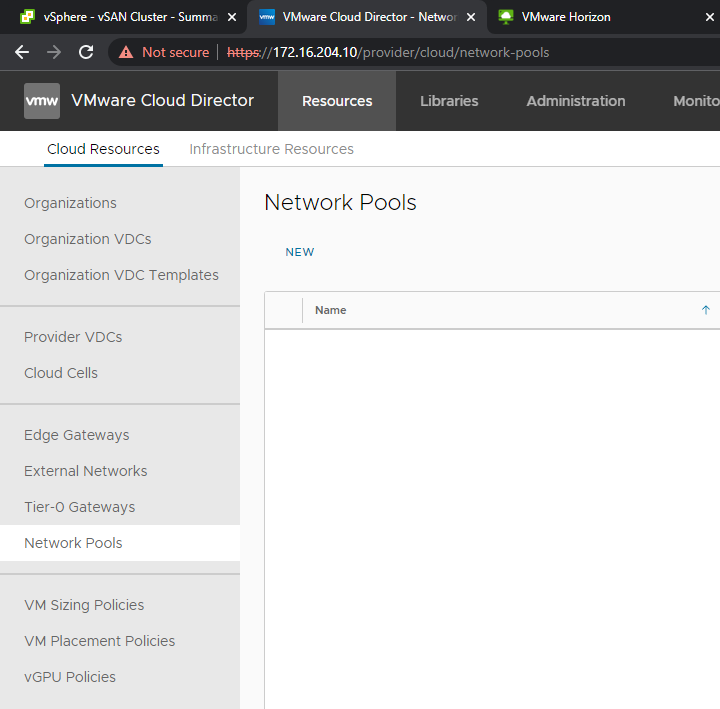Click the browser forward arrow
This screenshot has height=709, width=720.
[x=54, y=52]
